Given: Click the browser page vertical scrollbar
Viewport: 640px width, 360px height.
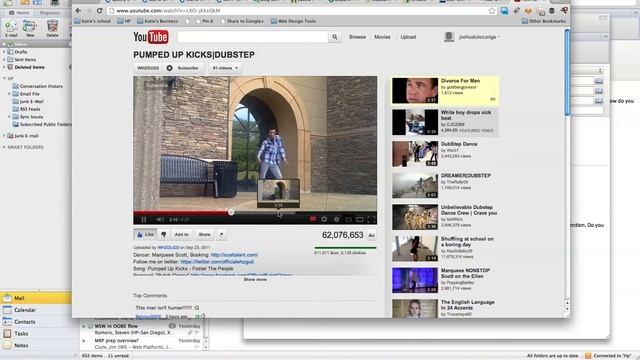Looking at the screenshot, I should [567, 72].
